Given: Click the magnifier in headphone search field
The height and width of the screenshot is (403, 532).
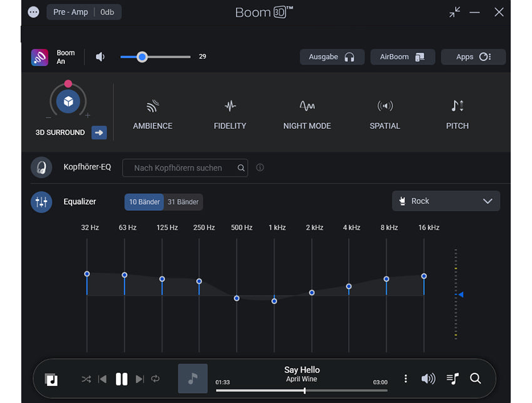Looking at the screenshot, I should point(241,168).
